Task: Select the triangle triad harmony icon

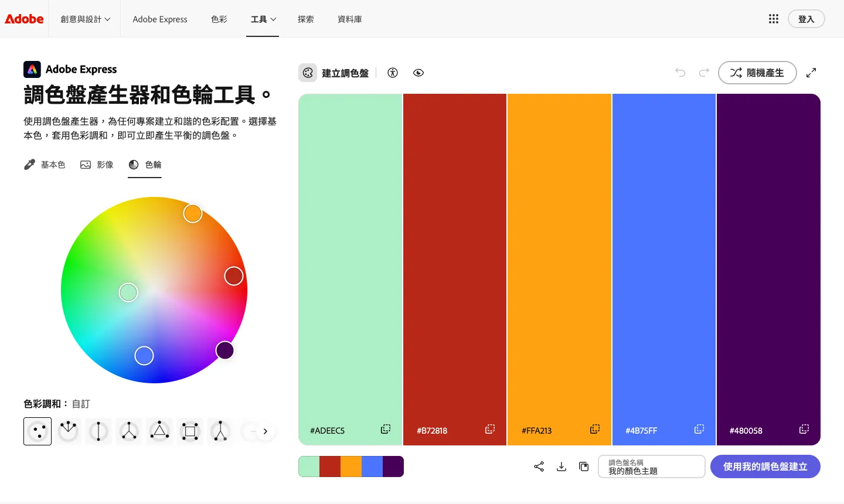Action: point(159,431)
